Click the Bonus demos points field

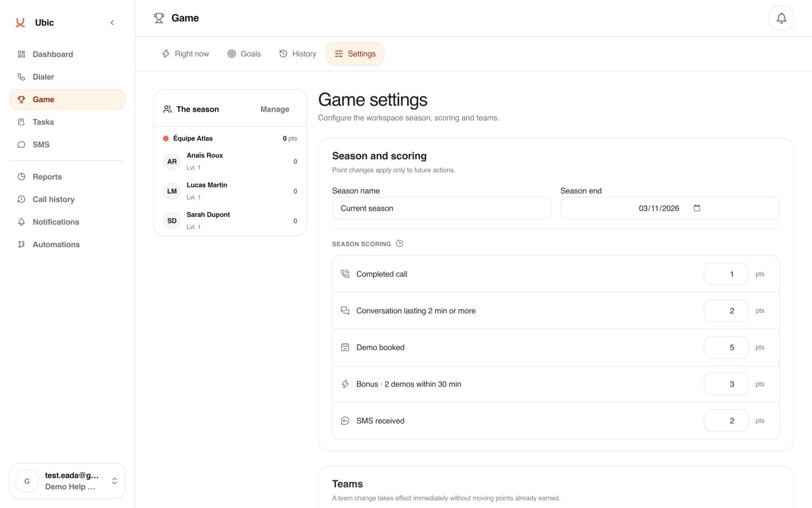click(726, 384)
